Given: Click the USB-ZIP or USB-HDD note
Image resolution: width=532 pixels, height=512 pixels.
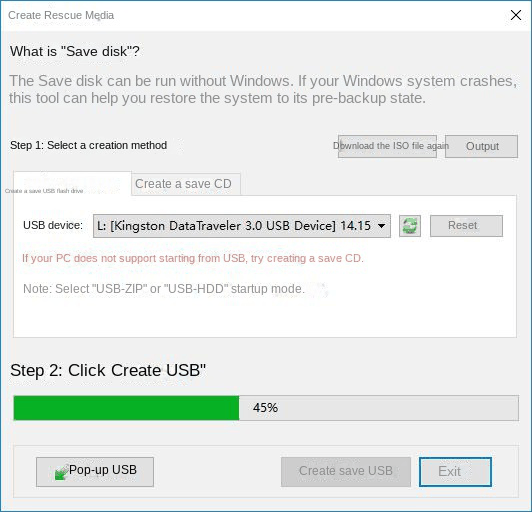Looking at the screenshot, I should coord(164,289).
